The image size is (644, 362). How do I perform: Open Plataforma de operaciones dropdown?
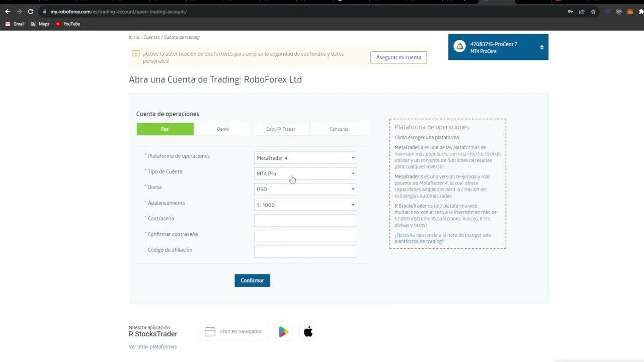(305, 158)
